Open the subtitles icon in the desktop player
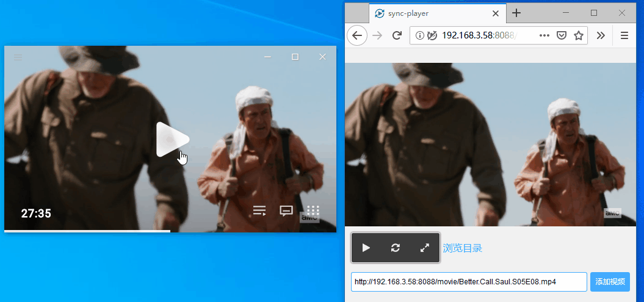The height and width of the screenshot is (302, 644). (x=286, y=211)
